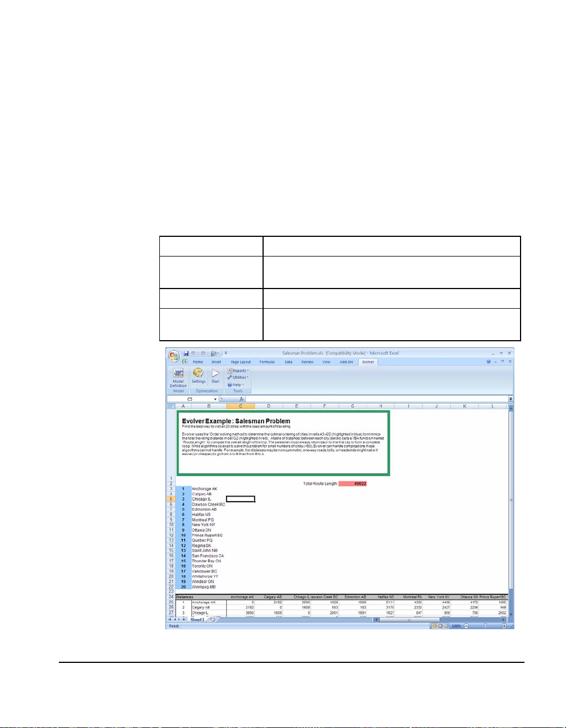Click the Name Box showing C5
566x728 pixels.
(x=190, y=399)
